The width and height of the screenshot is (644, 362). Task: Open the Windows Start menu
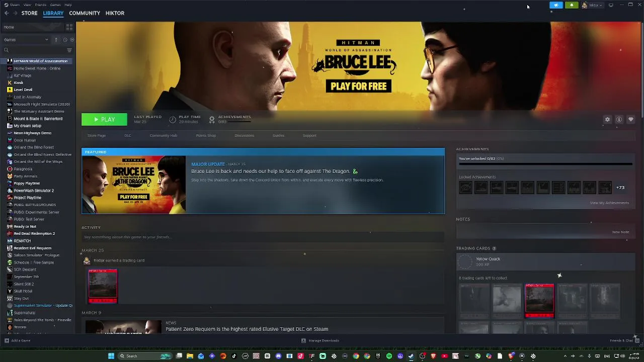[111, 356]
